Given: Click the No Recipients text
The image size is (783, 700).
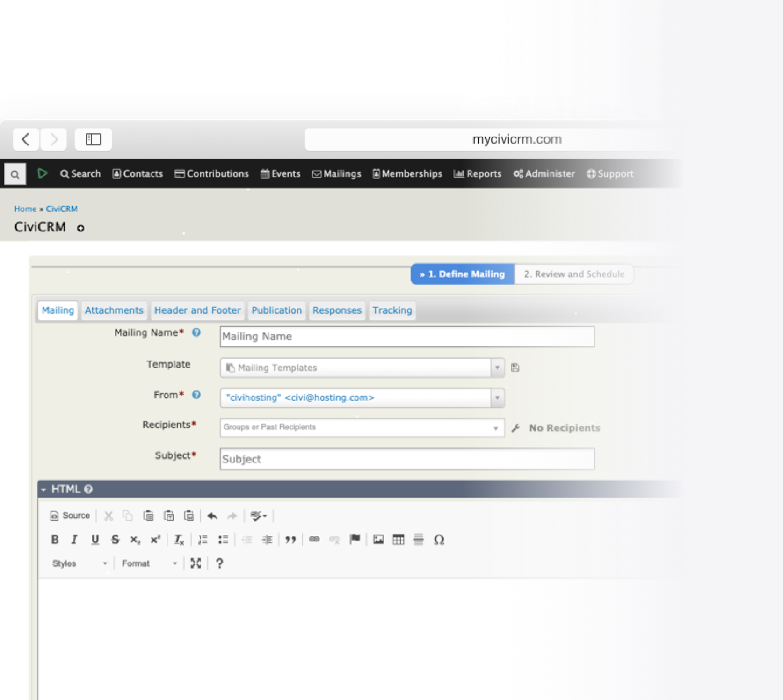Looking at the screenshot, I should (564, 428).
